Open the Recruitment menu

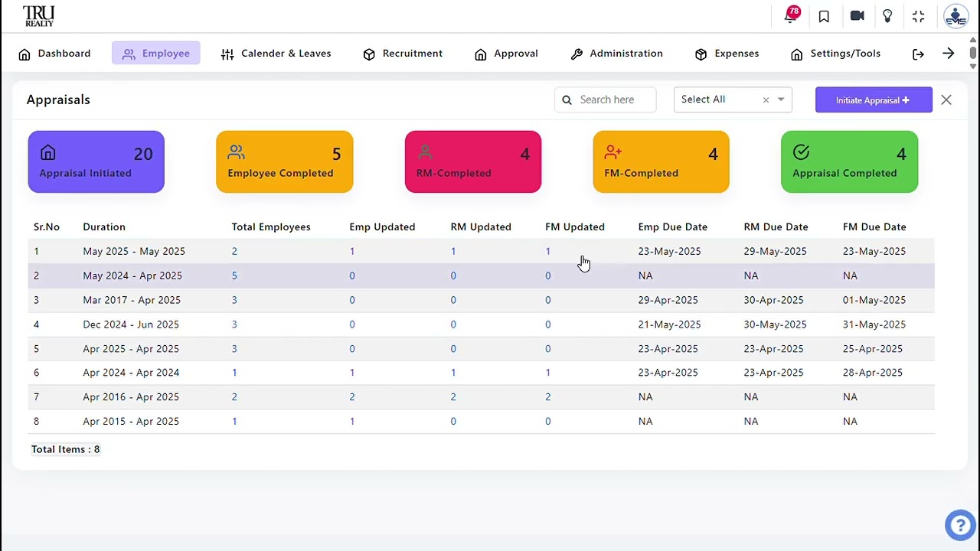[403, 54]
